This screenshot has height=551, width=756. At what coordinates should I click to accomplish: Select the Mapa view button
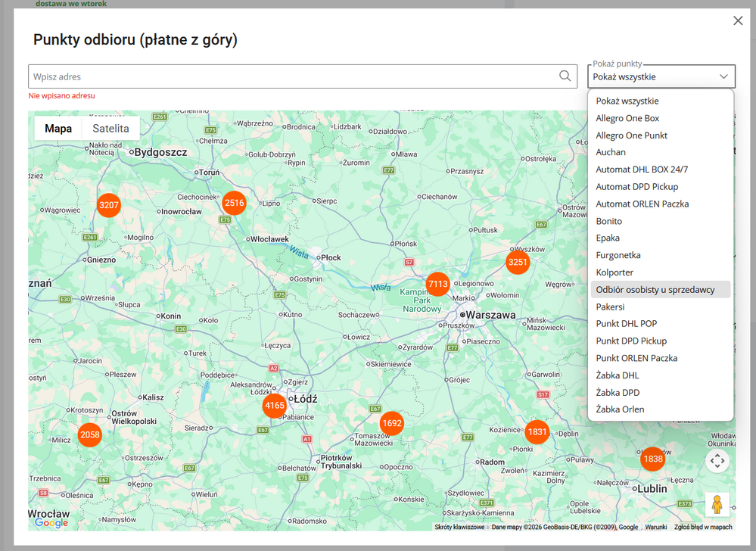58,129
